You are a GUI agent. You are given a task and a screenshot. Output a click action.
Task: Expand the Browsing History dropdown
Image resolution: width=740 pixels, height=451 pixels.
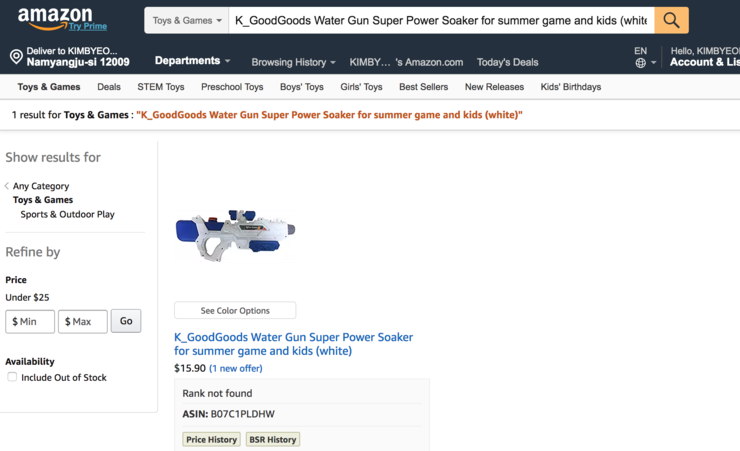293,62
